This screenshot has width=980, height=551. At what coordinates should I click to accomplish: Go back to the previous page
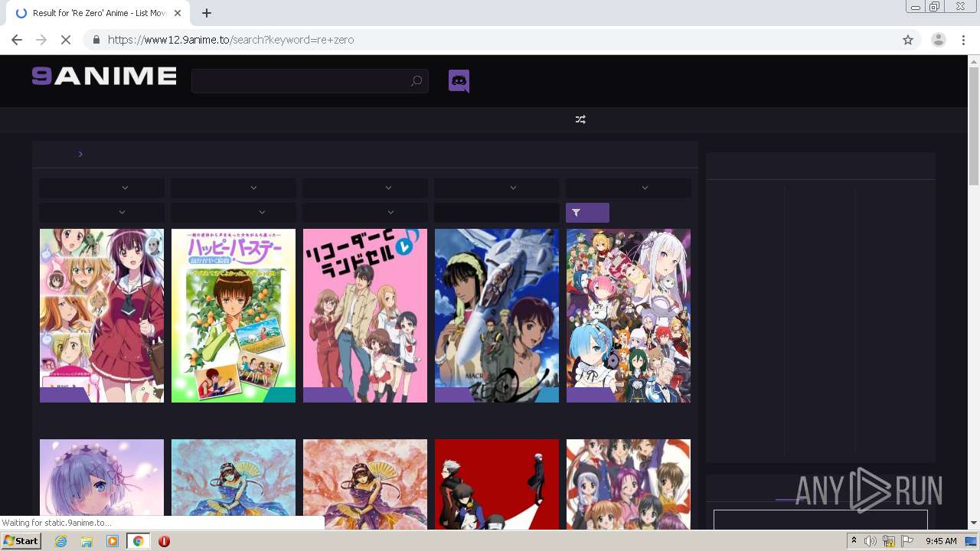17,40
